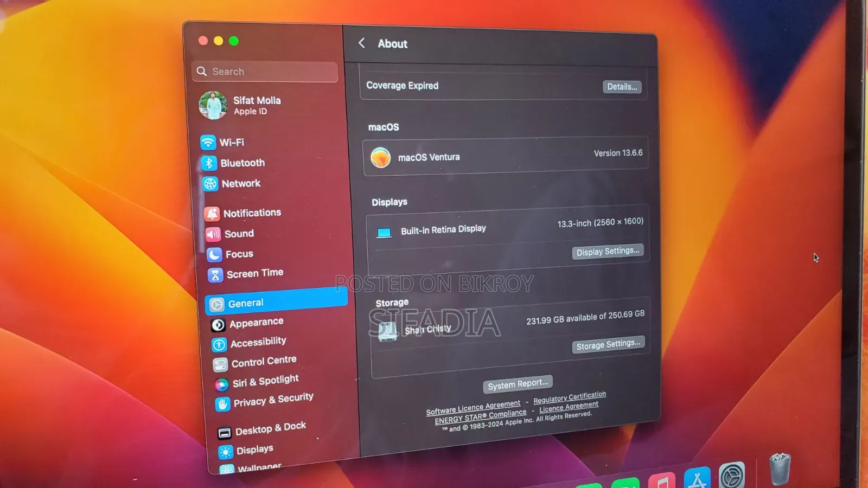Click the macOS Ventura logo icon
Viewport: 868px width, 488px height.
click(380, 158)
